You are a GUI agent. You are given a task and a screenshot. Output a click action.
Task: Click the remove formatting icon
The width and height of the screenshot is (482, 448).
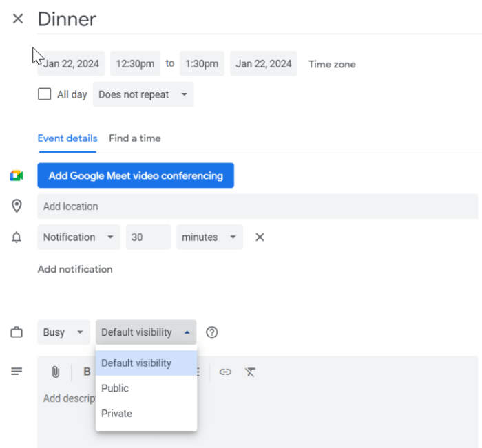coord(250,372)
